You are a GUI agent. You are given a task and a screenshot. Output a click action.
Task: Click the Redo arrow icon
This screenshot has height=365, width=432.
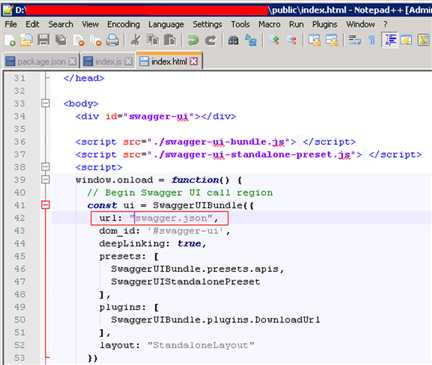point(210,41)
